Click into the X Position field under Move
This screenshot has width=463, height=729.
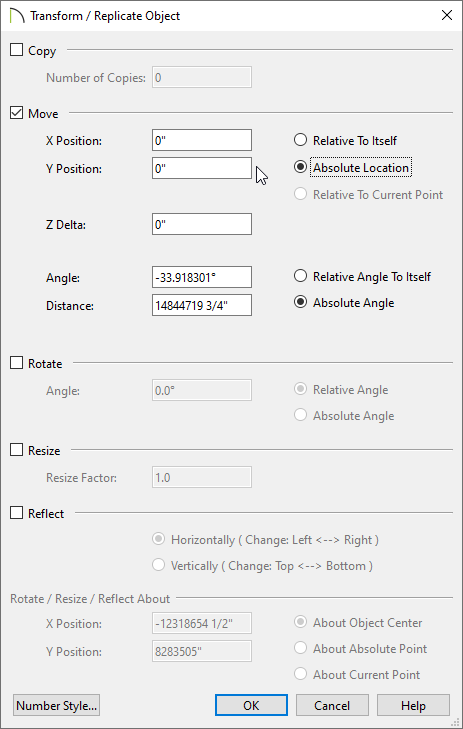[202, 140]
